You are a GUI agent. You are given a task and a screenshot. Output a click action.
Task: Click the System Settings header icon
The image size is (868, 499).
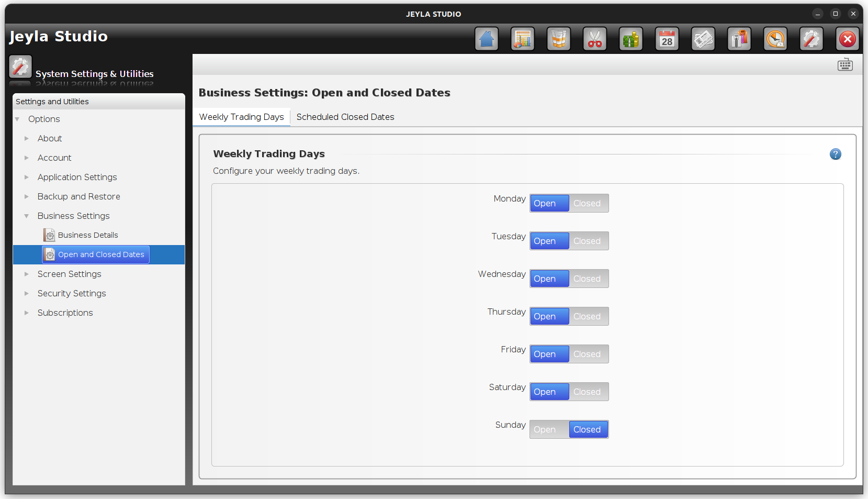pyautogui.click(x=20, y=66)
